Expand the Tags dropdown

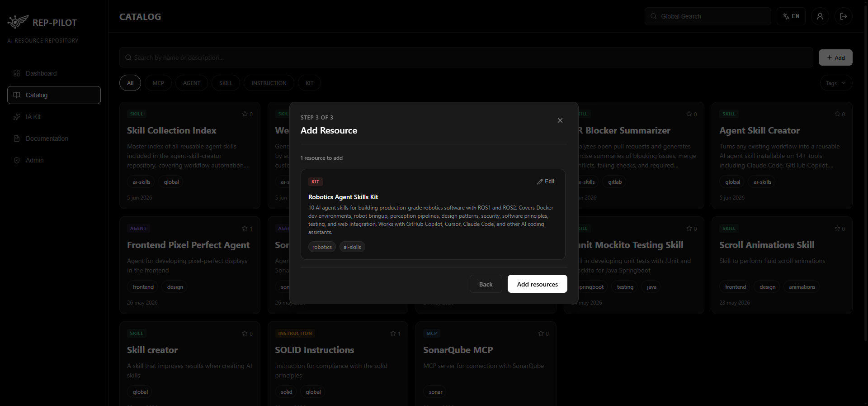[x=836, y=83]
